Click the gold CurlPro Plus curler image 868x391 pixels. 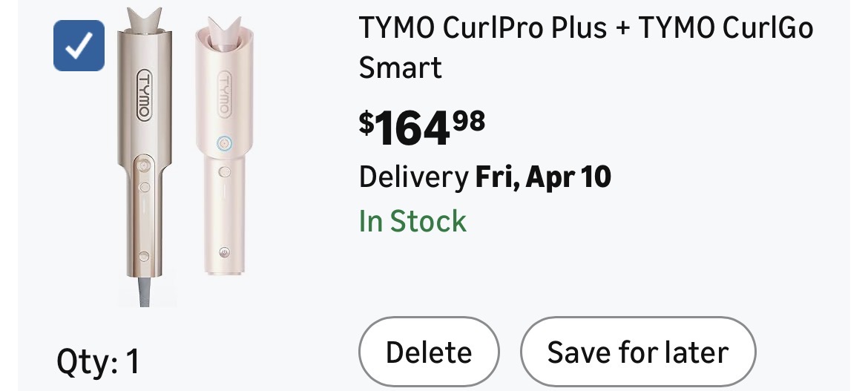(144, 156)
